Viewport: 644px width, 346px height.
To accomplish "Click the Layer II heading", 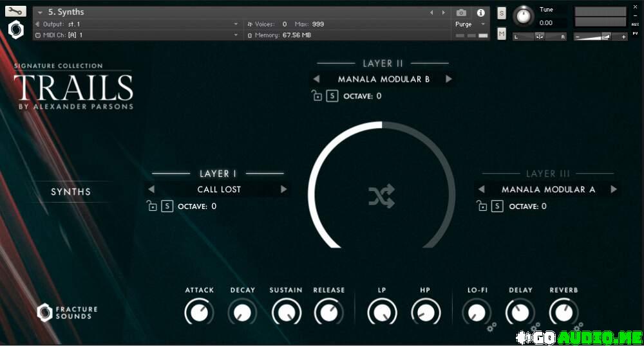I will tap(383, 64).
